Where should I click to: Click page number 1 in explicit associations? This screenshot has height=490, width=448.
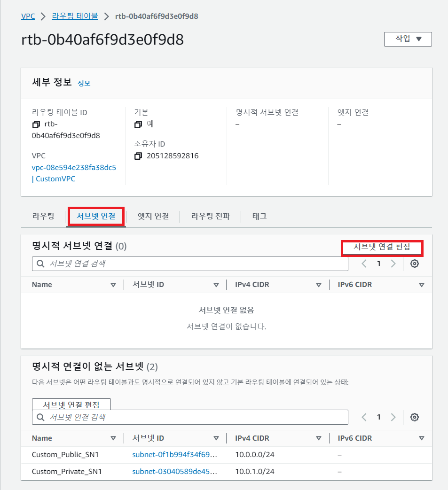click(x=378, y=264)
